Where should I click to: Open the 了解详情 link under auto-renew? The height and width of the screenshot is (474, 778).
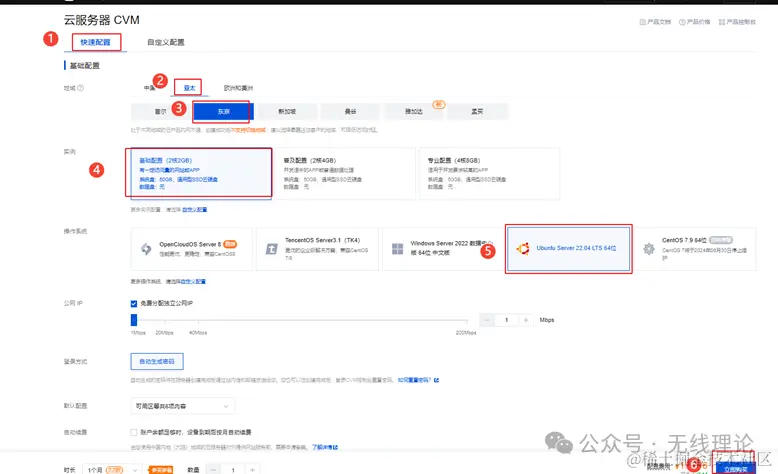point(324,447)
